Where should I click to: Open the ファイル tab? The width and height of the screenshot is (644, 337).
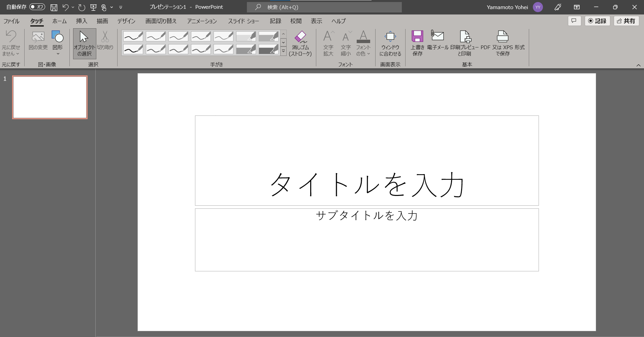click(x=11, y=21)
